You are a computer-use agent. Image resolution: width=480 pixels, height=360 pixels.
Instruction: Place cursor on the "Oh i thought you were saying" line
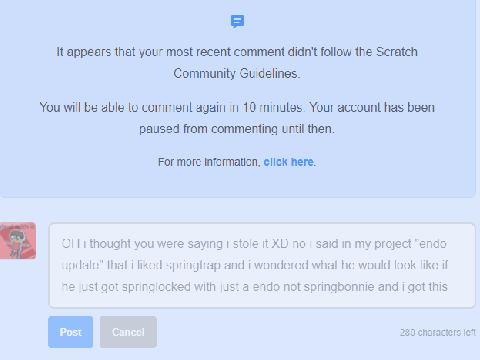tap(142, 244)
